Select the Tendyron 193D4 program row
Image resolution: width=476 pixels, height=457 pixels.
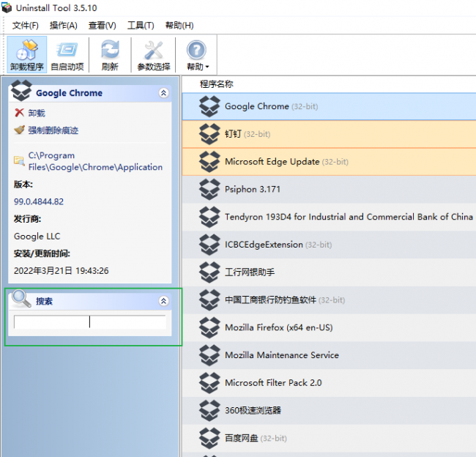pyautogui.click(x=329, y=217)
